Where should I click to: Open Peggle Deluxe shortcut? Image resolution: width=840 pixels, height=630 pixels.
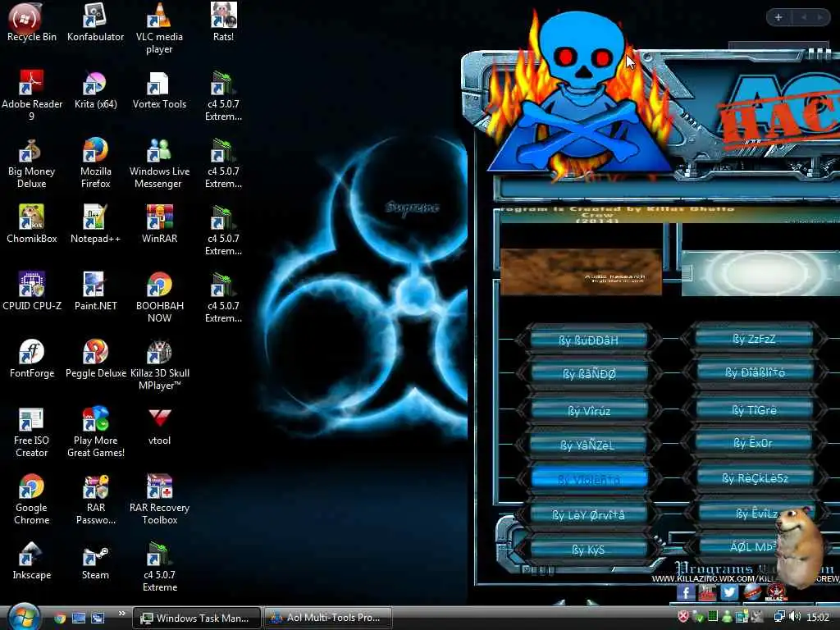click(95, 359)
